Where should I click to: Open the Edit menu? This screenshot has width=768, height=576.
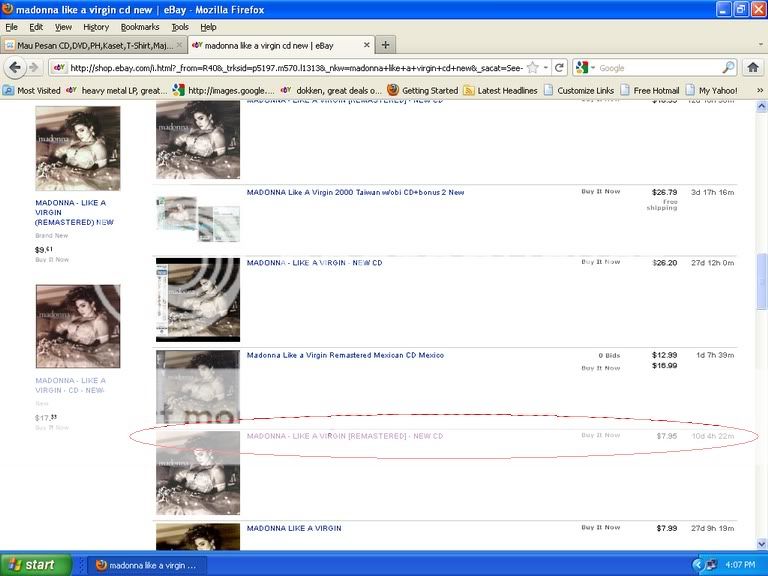36,27
